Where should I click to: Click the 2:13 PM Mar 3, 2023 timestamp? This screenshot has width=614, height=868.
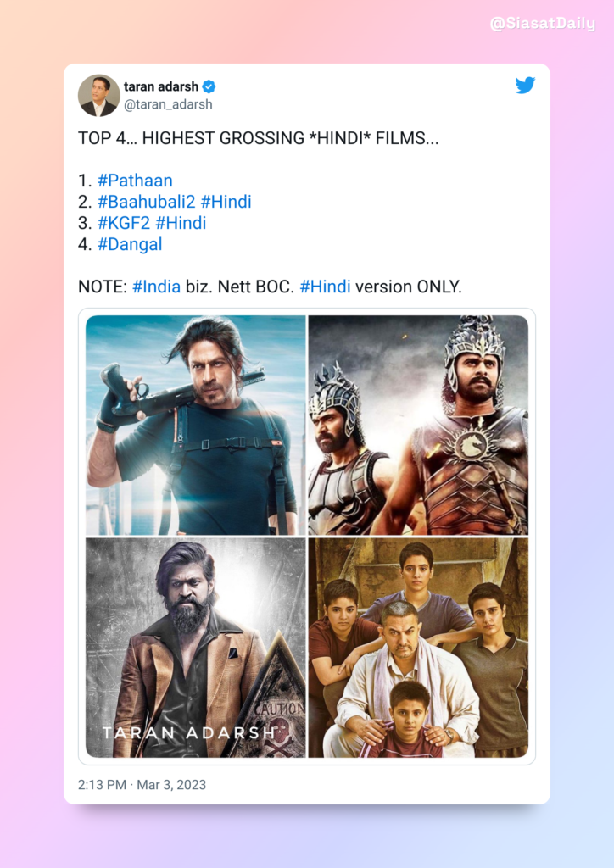click(x=142, y=785)
